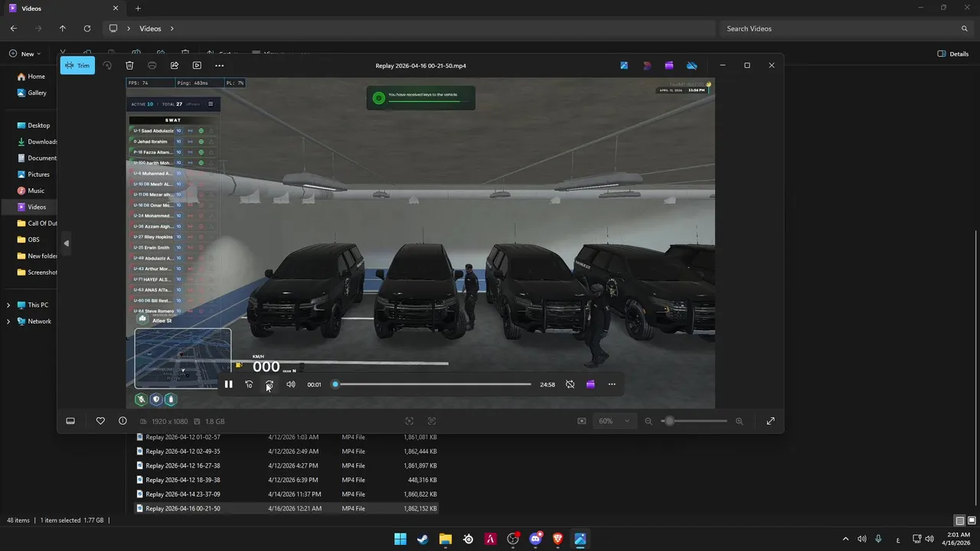
Task: Delete the video with the trash icon
Action: point(129,66)
